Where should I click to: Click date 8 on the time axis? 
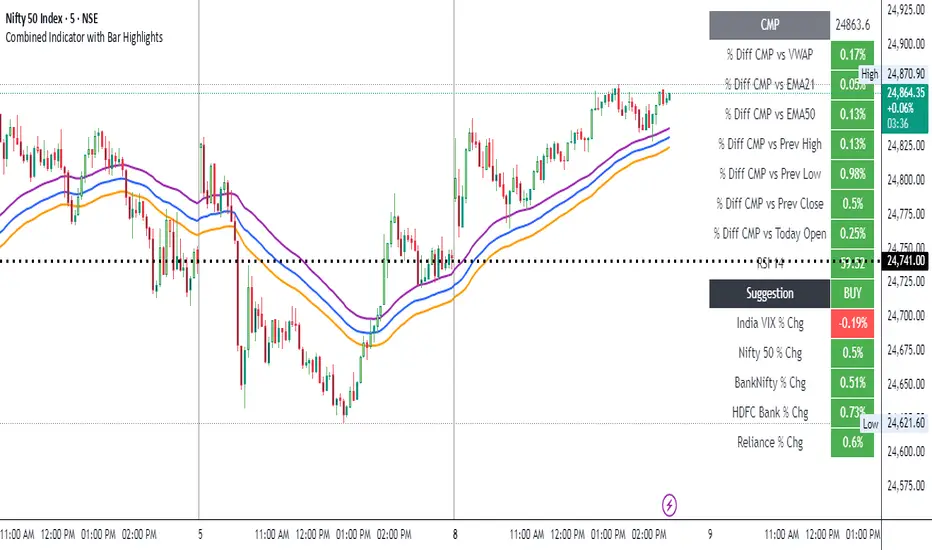455,533
